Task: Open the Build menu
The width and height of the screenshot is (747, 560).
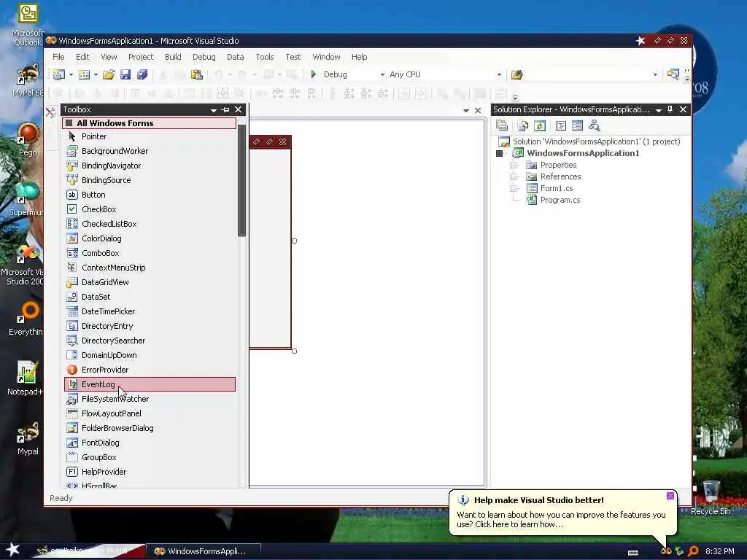Action: point(173,57)
